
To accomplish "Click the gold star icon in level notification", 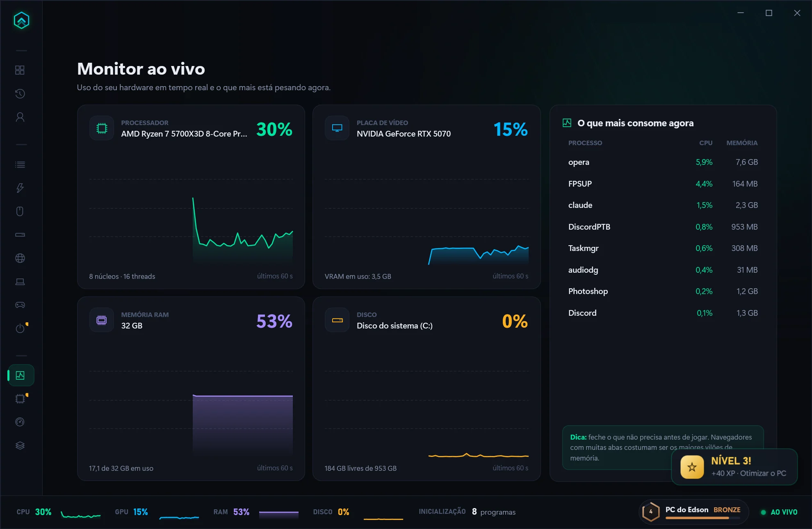I will [x=692, y=467].
